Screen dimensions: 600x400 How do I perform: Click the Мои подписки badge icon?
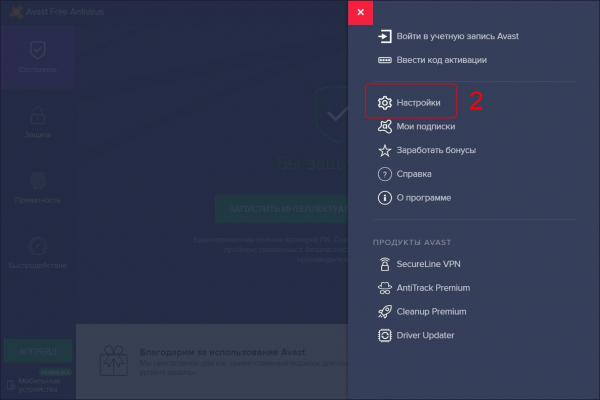pyautogui.click(x=385, y=126)
